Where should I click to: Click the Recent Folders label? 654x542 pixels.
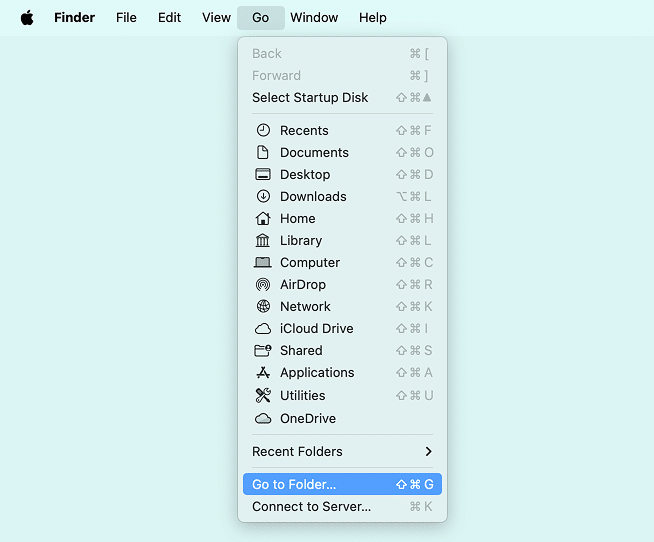[x=297, y=451]
